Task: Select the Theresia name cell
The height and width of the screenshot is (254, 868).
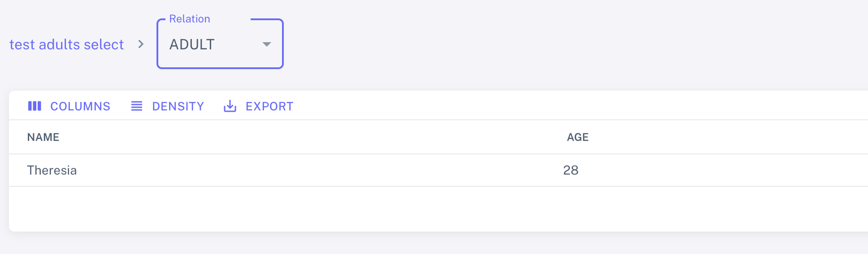Action: pyautogui.click(x=52, y=171)
